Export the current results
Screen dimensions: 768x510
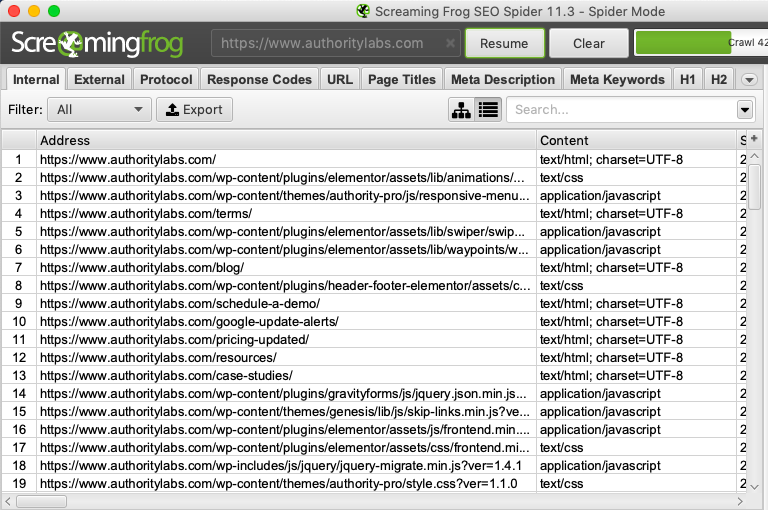tap(194, 109)
